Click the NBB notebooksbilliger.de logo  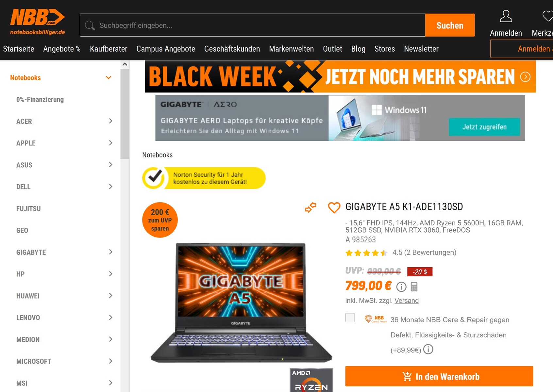(x=38, y=22)
